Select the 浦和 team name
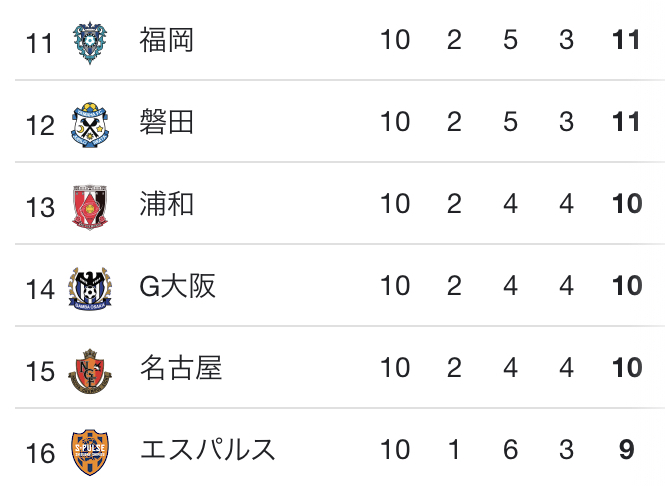This screenshot has width=665, height=486. coord(167,204)
